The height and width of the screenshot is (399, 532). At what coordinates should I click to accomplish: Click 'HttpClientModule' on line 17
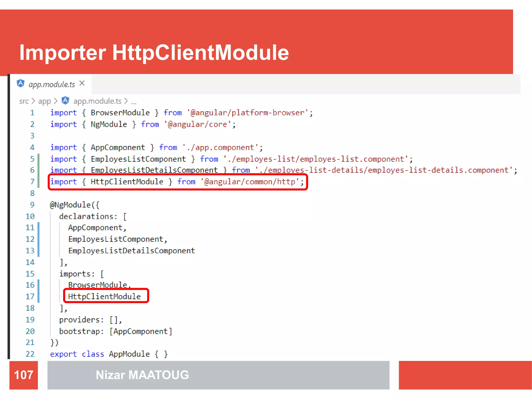(x=104, y=296)
